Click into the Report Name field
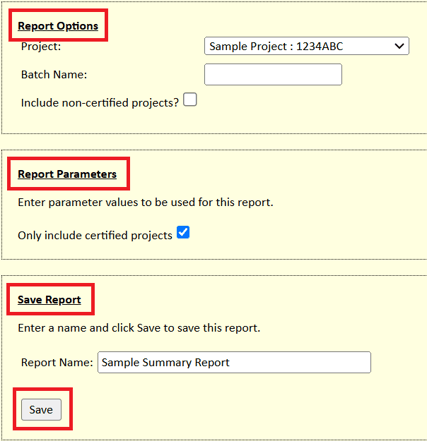This screenshot has height=441, width=427. click(234, 362)
